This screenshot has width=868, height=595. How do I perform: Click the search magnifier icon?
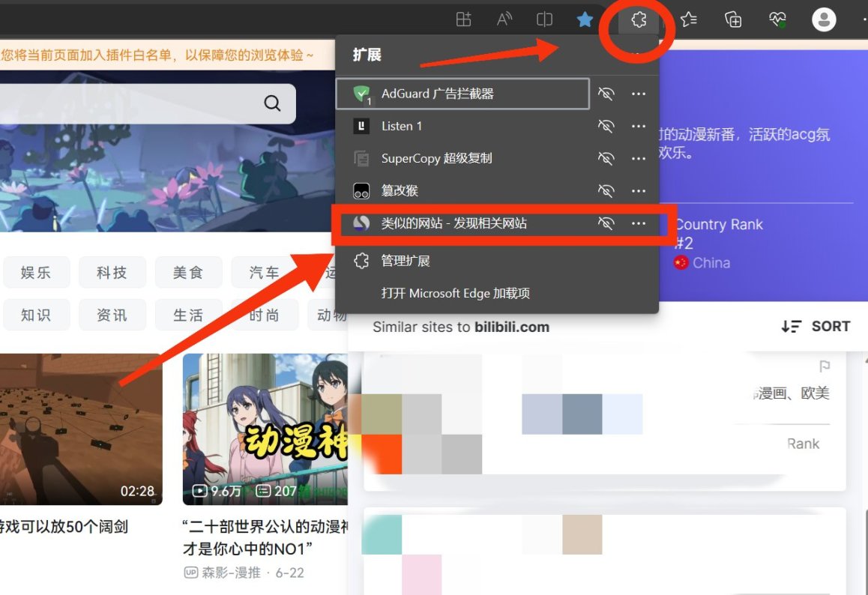[272, 103]
